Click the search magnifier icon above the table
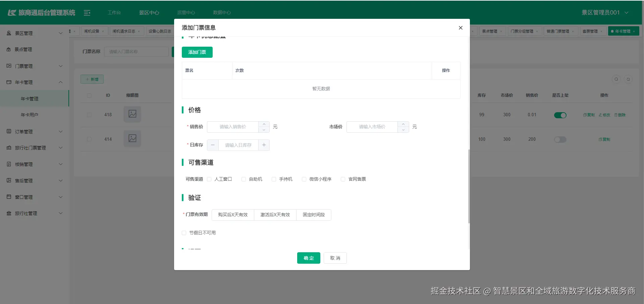Viewport: 644px width, 304px height. pyautogui.click(x=616, y=79)
